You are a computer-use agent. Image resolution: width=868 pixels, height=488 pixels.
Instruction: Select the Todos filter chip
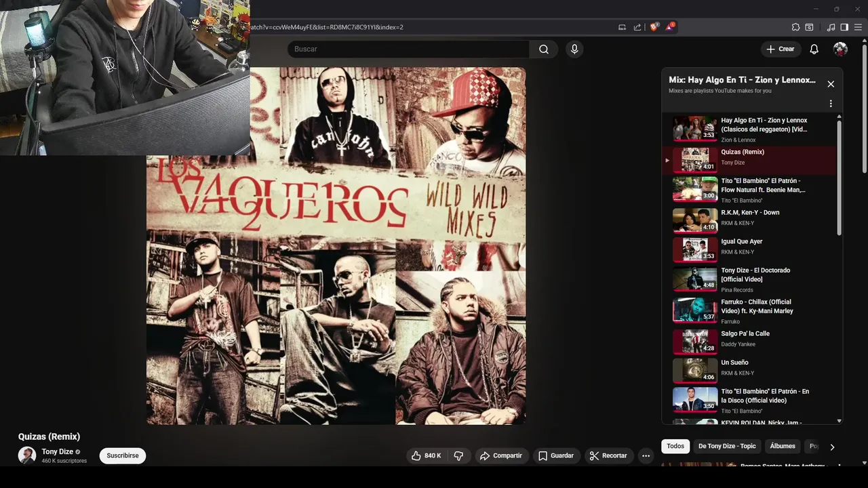(675, 446)
